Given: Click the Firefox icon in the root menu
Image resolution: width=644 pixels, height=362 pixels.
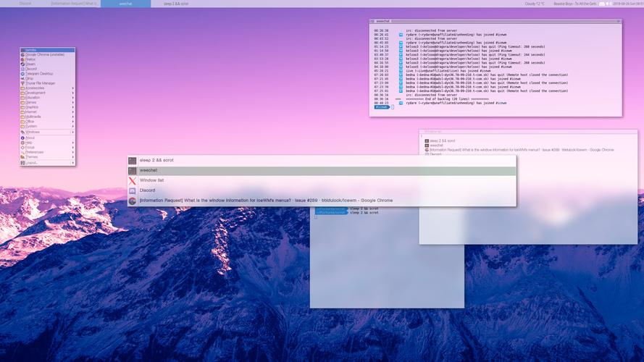Looking at the screenshot, I should [22, 59].
